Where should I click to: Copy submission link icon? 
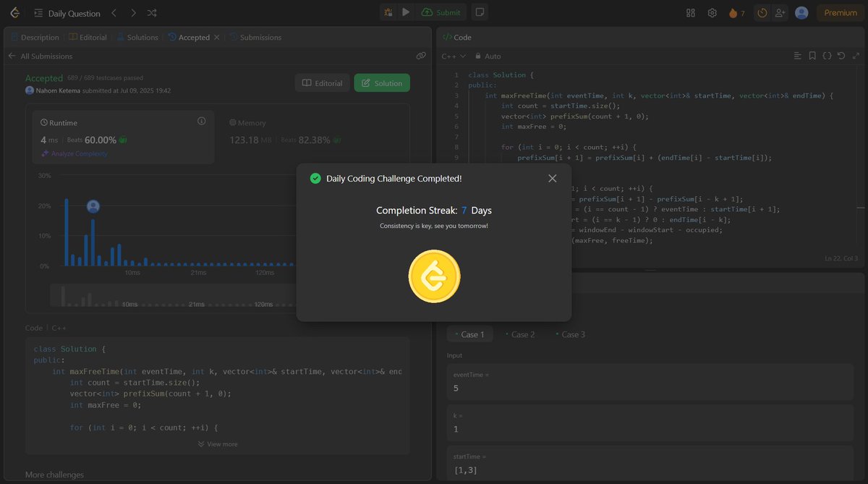(x=421, y=56)
